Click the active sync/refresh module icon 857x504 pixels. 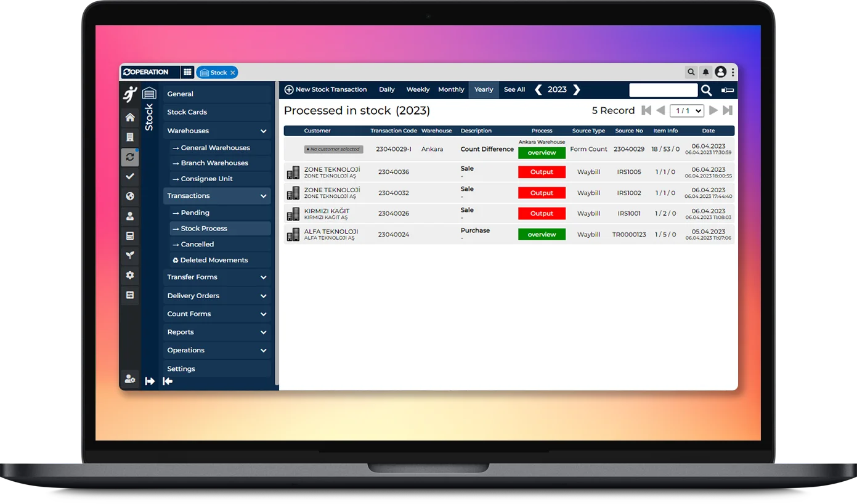129,156
